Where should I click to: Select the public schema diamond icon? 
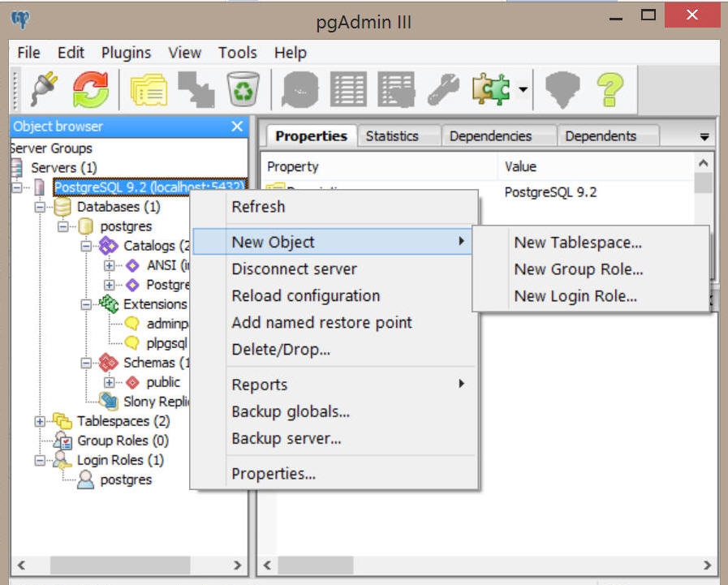pyautogui.click(x=132, y=382)
